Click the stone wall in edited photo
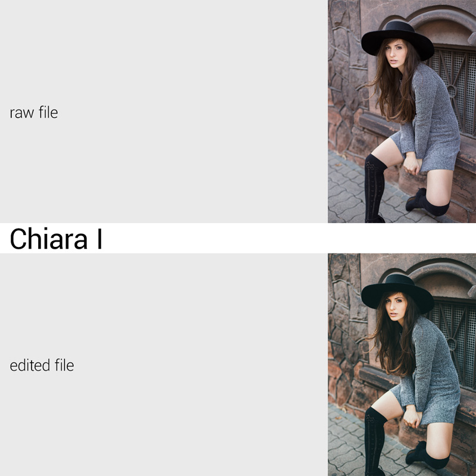Viewport: 476px width, 476px height. 345,330
